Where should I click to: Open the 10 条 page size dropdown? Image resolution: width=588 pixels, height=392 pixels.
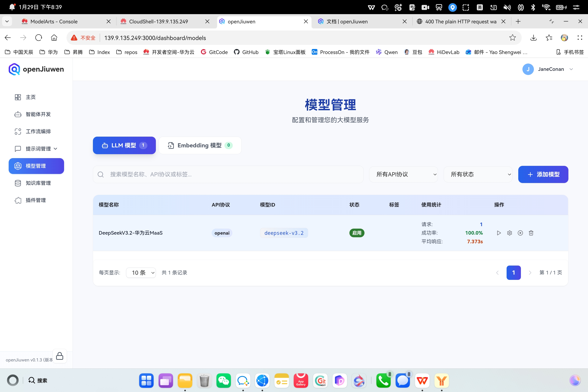click(x=141, y=273)
